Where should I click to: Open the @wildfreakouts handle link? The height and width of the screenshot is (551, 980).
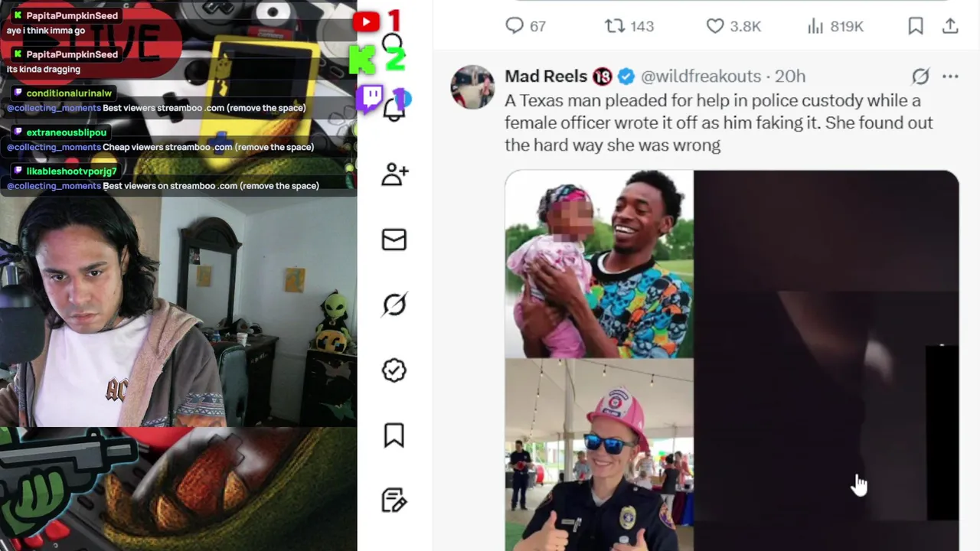point(701,77)
